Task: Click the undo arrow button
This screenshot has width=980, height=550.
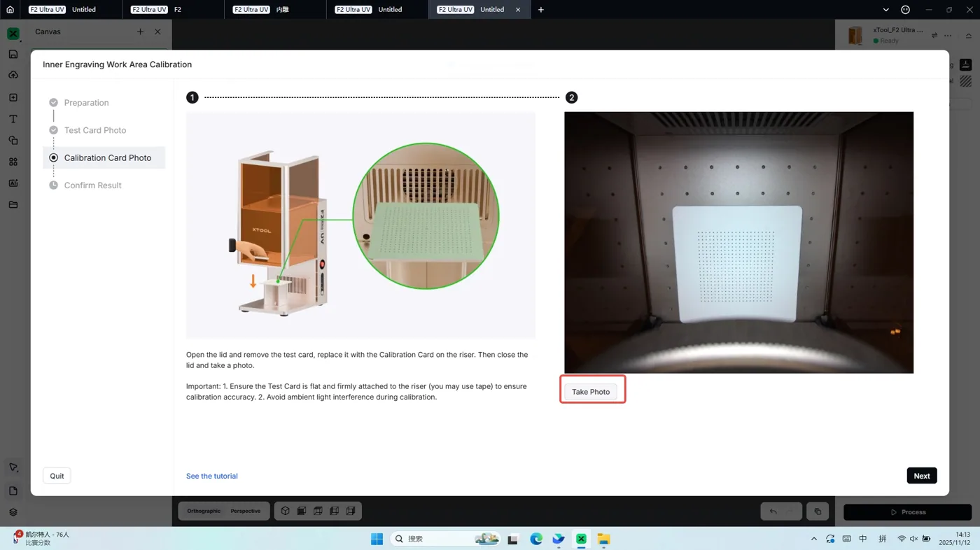Action: pos(773,512)
